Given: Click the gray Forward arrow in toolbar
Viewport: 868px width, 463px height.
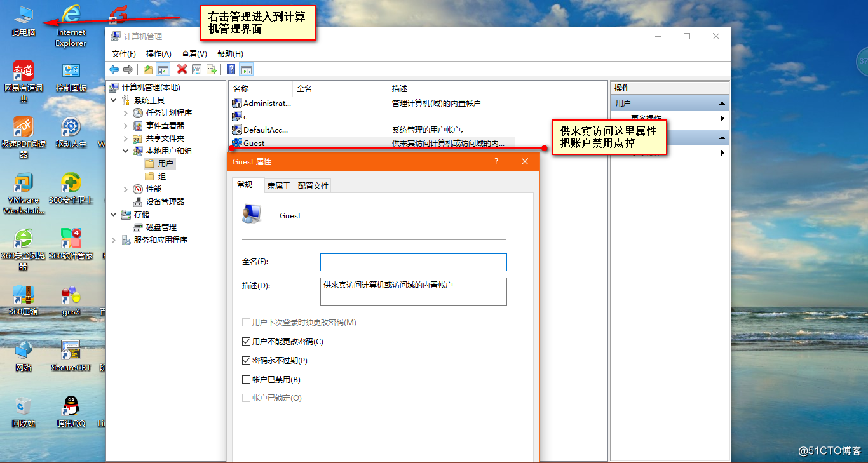Looking at the screenshot, I should click(128, 69).
